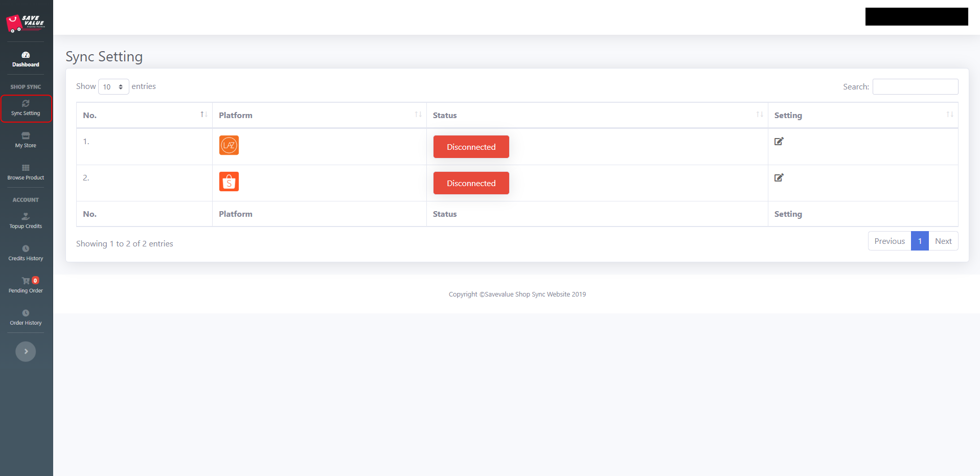Click Shopee Disconnected status button
The image size is (980, 476).
(471, 183)
